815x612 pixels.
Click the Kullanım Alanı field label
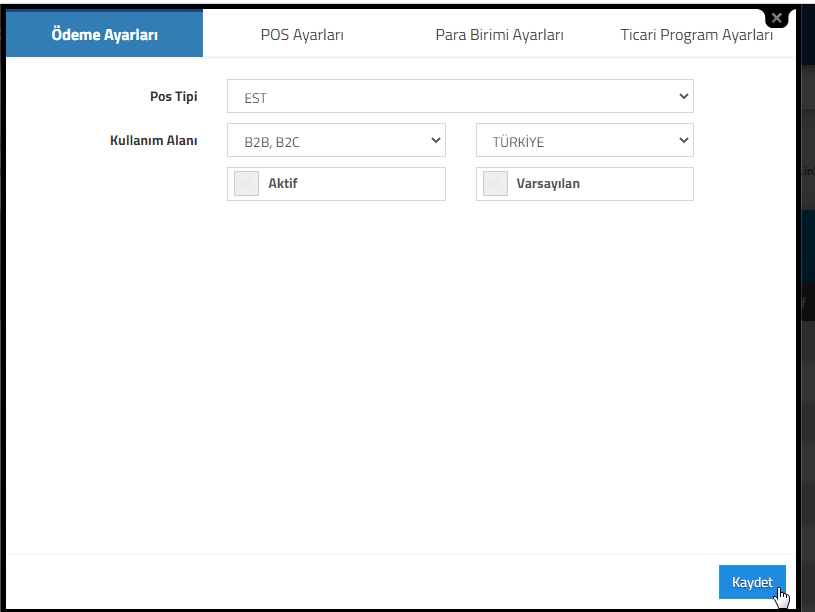click(x=153, y=140)
